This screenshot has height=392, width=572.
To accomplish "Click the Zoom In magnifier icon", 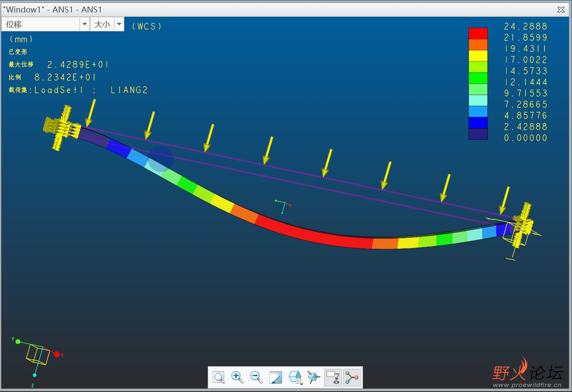I will coord(237,377).
